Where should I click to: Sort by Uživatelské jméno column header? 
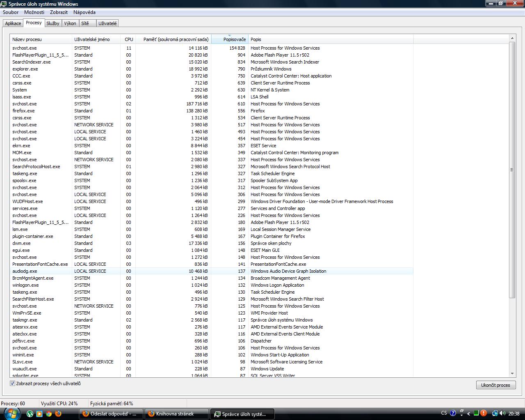96,39
